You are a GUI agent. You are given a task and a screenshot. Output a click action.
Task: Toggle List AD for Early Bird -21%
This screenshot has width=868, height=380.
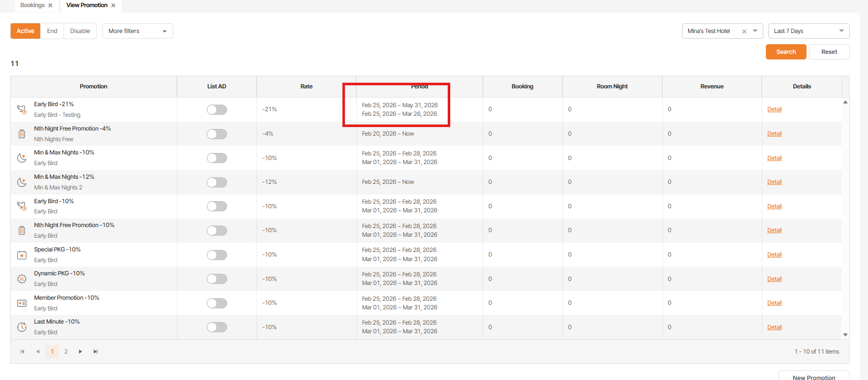(x=216, y=110)
